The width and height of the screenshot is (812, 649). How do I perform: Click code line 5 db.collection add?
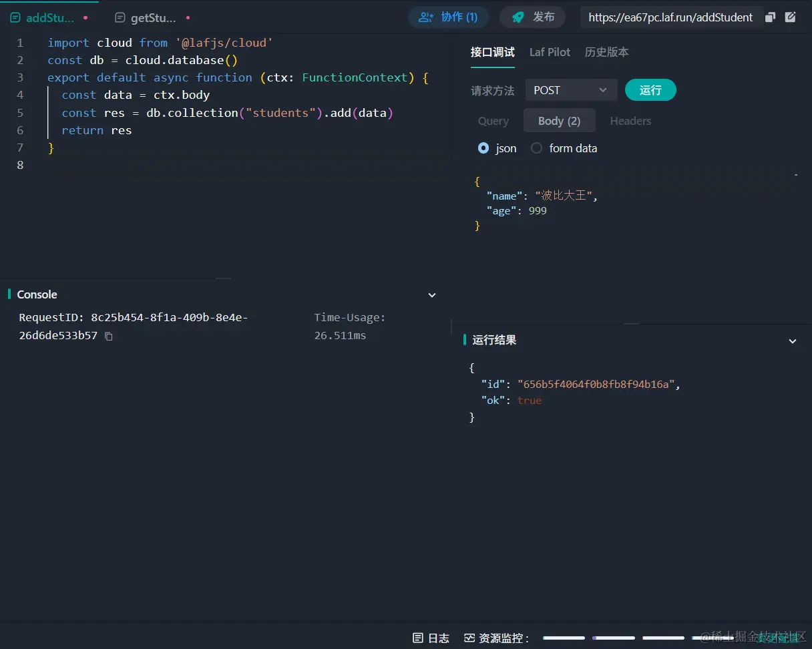(228, 113)
